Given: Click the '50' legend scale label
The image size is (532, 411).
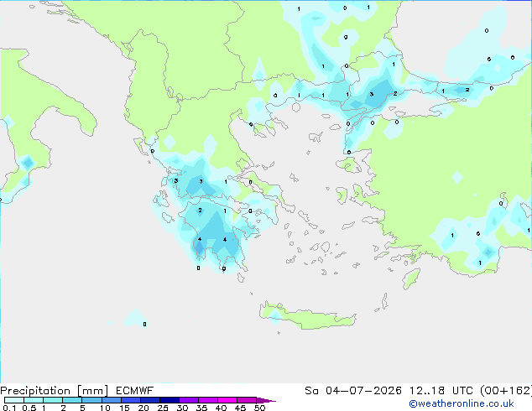Looking at the screenshot, I should [259, 408].
